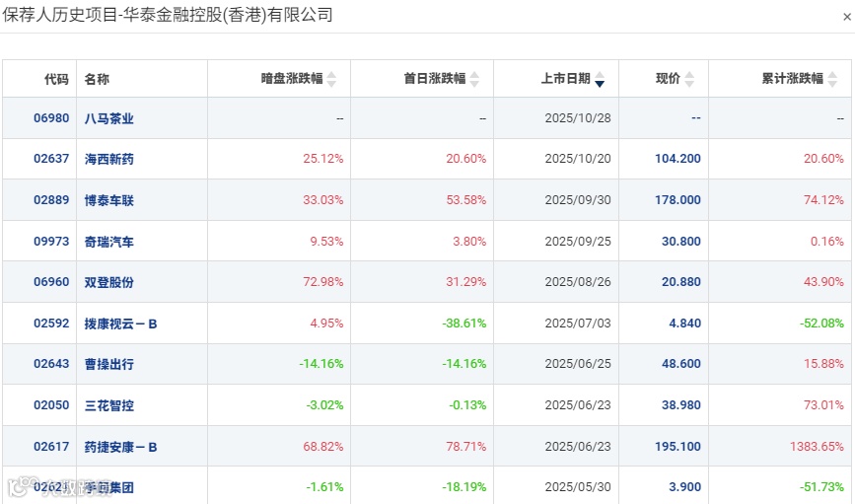Select listing date 2025/09/25

click(578, 242)
